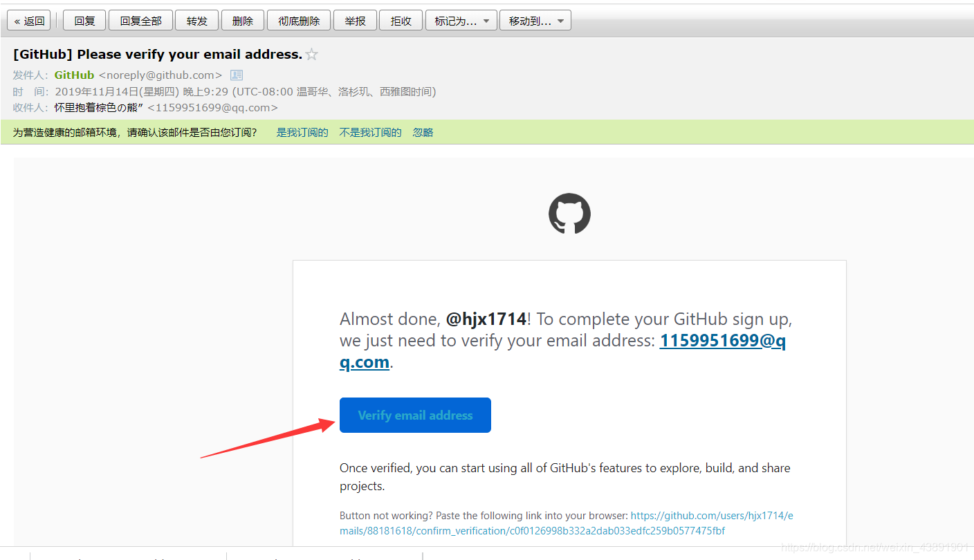
Task: Choose 不是我订阅的 link
Action: point(370,132)
